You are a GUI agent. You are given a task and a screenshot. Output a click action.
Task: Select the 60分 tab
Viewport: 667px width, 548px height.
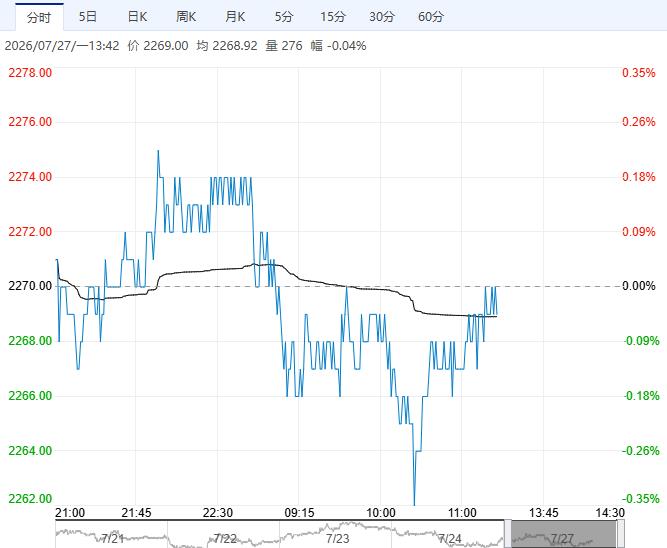point(430,17)
